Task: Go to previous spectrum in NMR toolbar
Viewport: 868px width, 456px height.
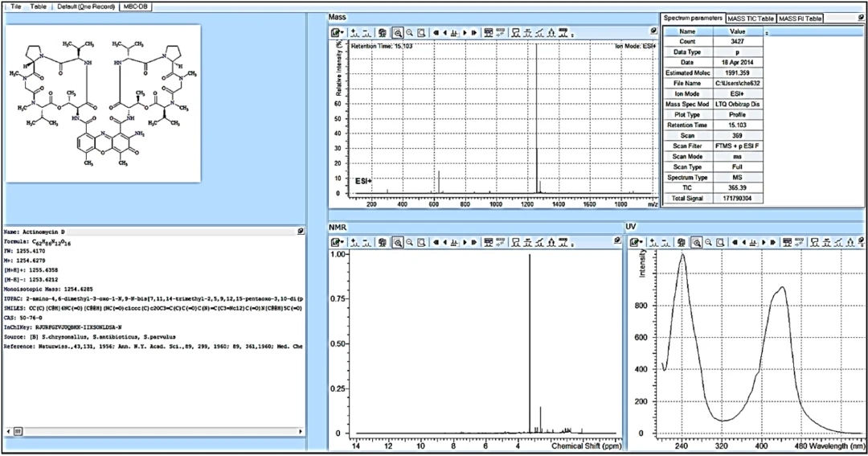Action: tap(445, 242)
